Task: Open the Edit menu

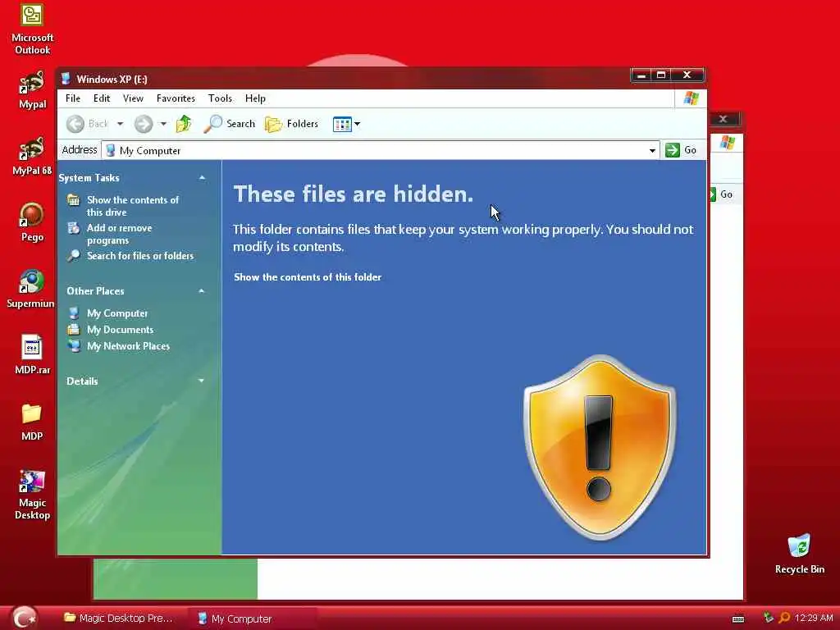Action: click(x=102, y=98)
